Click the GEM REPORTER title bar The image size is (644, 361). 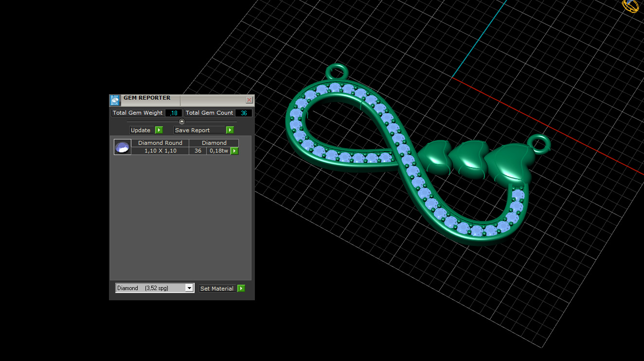point(182,100)
